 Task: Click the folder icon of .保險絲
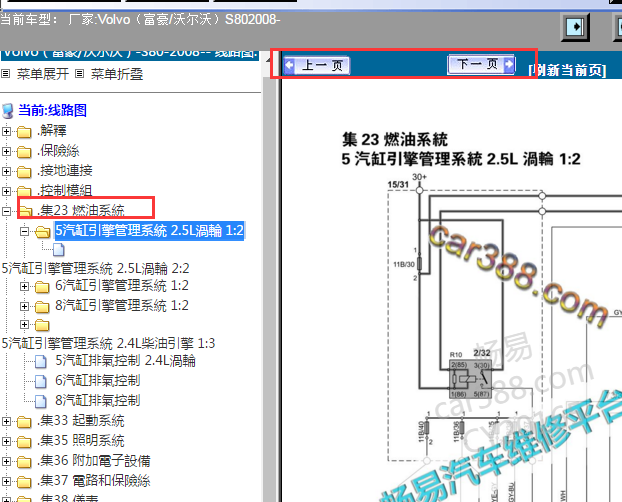[x=24, y=152]
